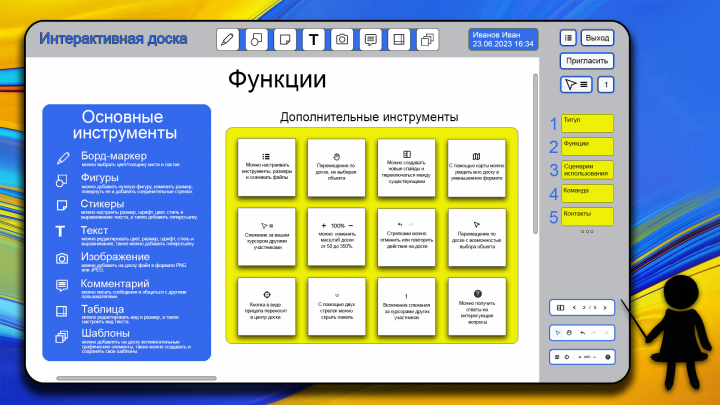Click the Основные инструменты heading
720x405 pixels.
(x=124, y=125)
